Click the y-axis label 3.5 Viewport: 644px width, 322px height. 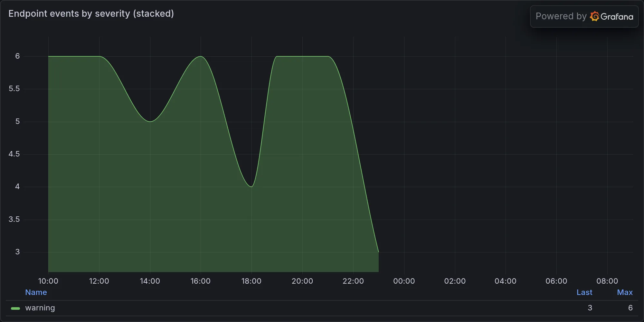(x=14, y=220)
